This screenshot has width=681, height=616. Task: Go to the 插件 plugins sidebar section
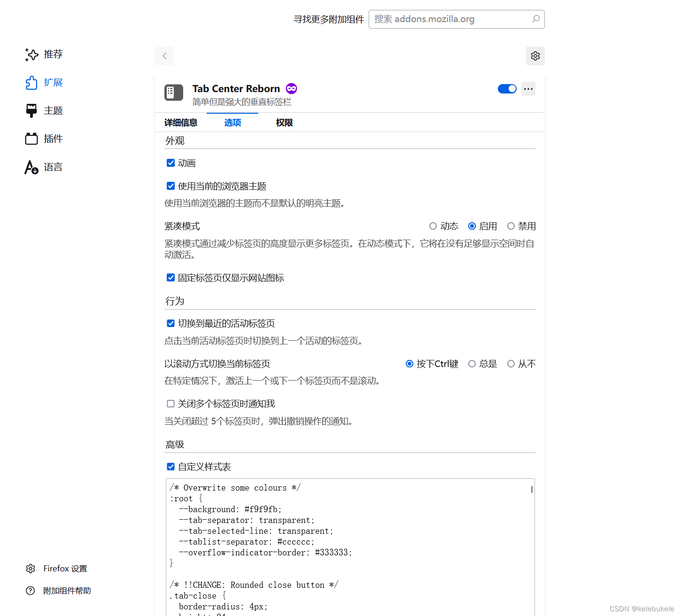tap(44, 139)
